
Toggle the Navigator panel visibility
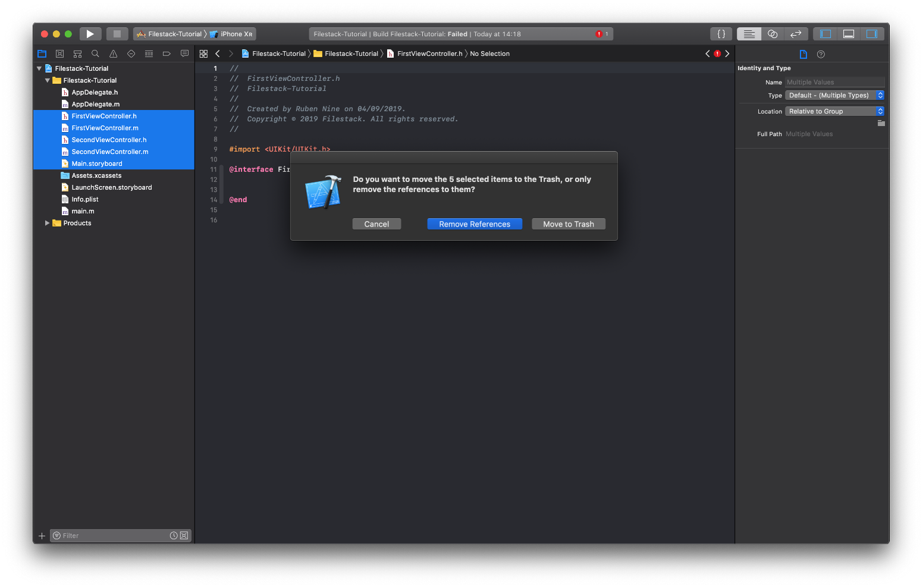point(825,34)
